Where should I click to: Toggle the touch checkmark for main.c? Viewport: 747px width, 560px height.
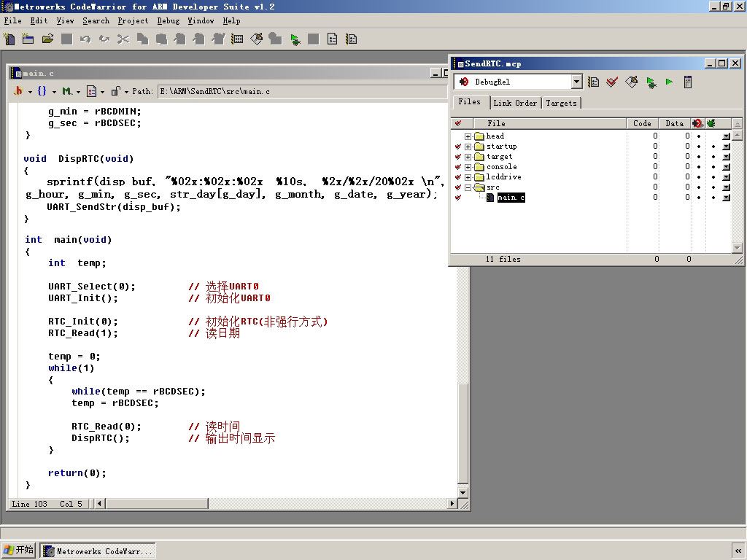[458, 198]
